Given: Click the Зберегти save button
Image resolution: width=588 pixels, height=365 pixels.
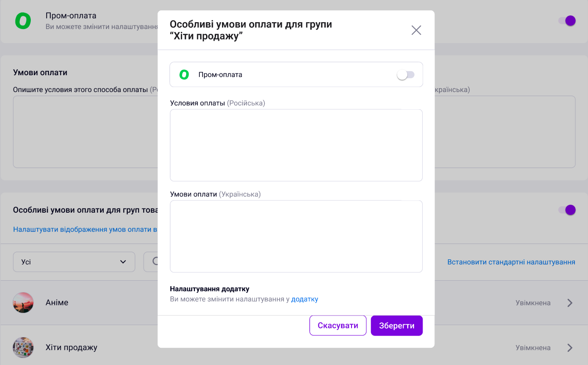Looking at the screenshot, I should coord(397,326).
